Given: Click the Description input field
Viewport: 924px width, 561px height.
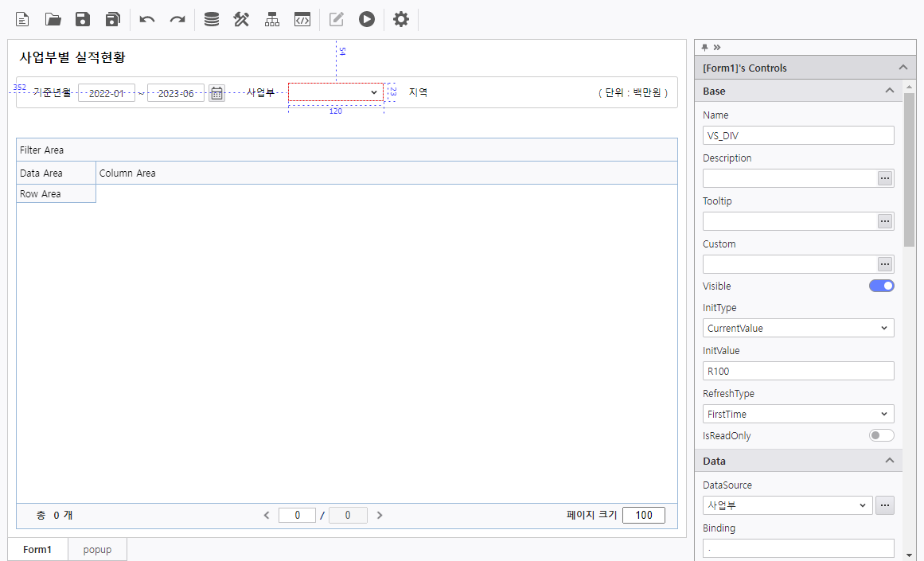Looking at the screenshot, I should (789, 178).
